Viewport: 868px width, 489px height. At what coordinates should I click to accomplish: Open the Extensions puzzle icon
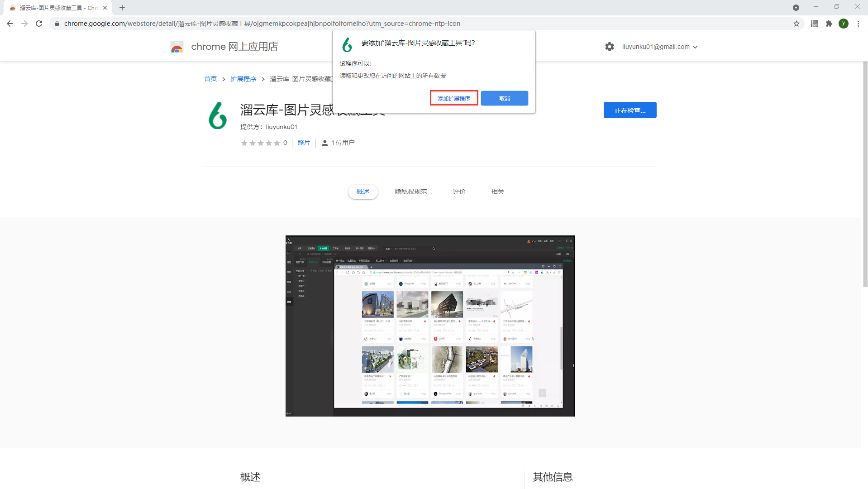point(829,24)
